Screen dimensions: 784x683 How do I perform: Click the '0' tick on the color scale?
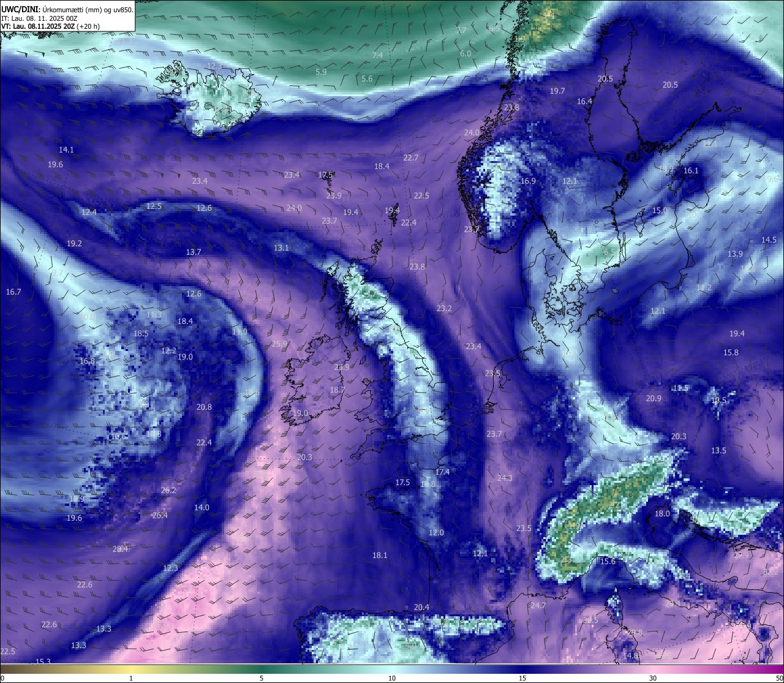point(2,678)
